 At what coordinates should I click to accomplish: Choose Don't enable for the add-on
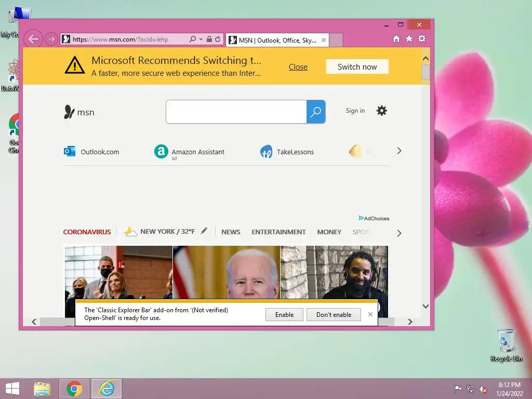click(x=334, y=314)
